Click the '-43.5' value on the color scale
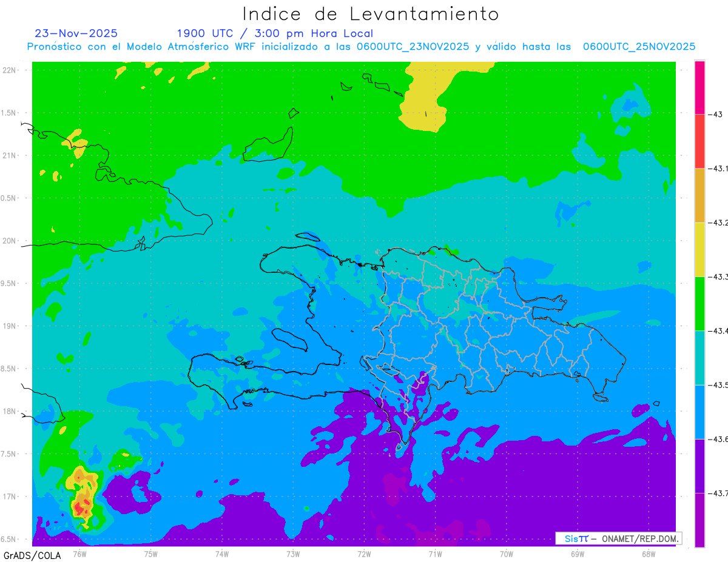Viewport: 728px width, 562px height. pyautogui.click(x=719, y=385)
